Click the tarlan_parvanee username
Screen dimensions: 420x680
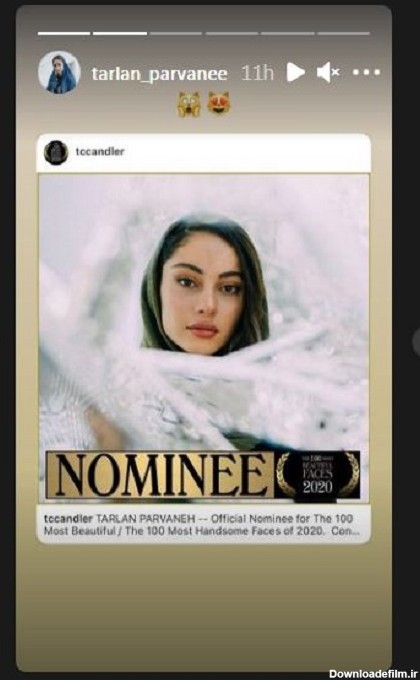[159, 74]
